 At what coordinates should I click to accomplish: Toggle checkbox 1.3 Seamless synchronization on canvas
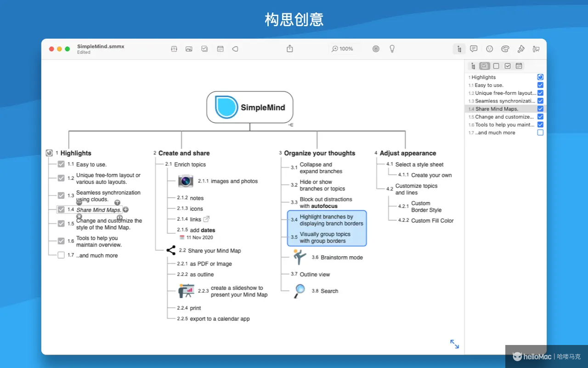tap(61, 195)
